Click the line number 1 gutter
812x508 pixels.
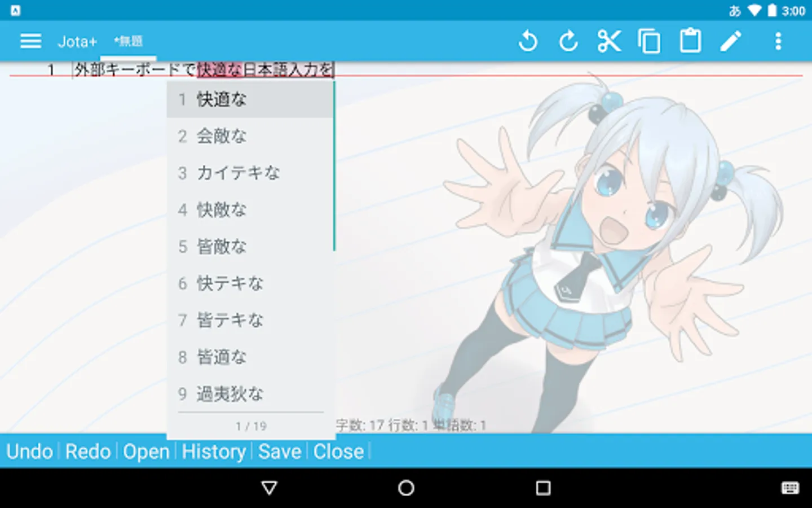[x=51, y=69]
